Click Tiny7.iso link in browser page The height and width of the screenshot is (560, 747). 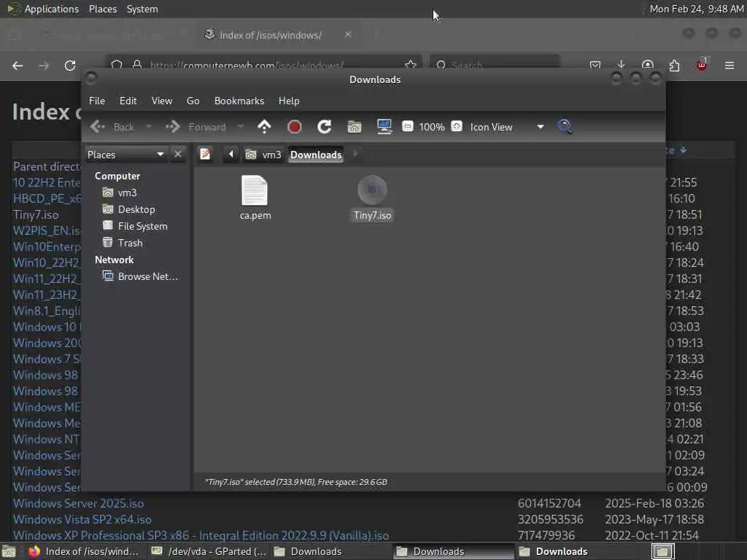[36, 214]
